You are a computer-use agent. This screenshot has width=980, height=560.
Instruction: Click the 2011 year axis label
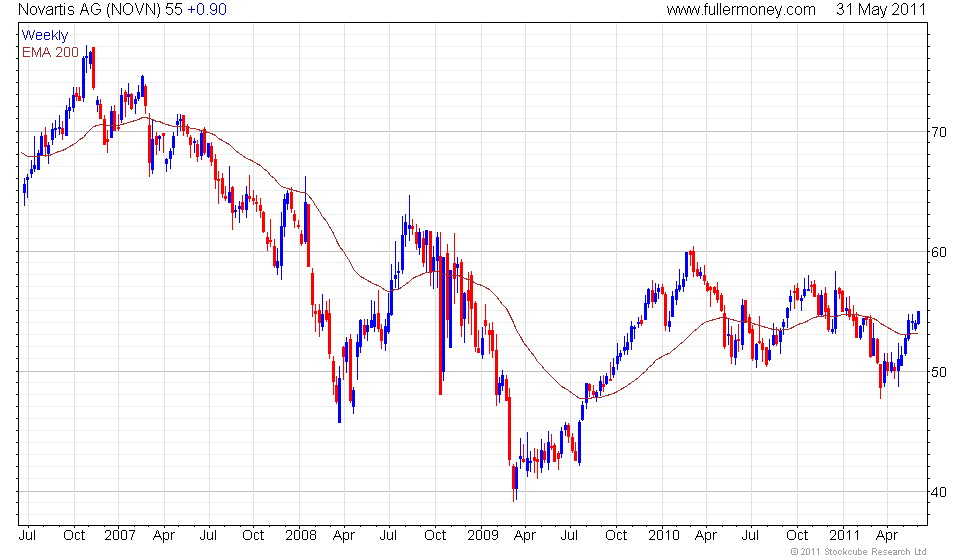click(844, 536)
